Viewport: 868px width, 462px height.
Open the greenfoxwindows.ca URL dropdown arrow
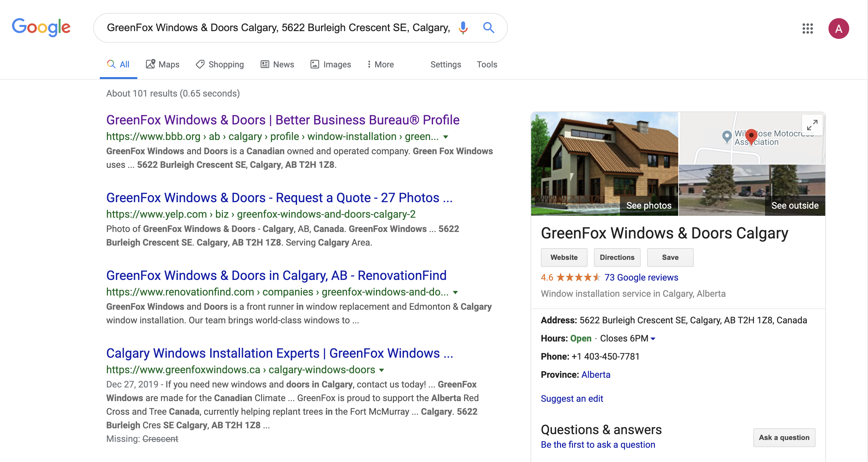tap(382, 370)
